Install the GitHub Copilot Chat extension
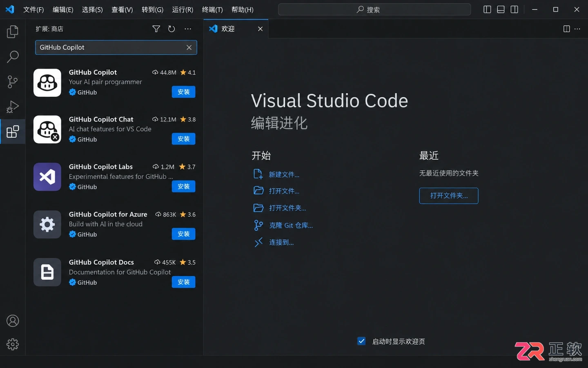The height and width of the screenshot is (368, 588). 183,139
